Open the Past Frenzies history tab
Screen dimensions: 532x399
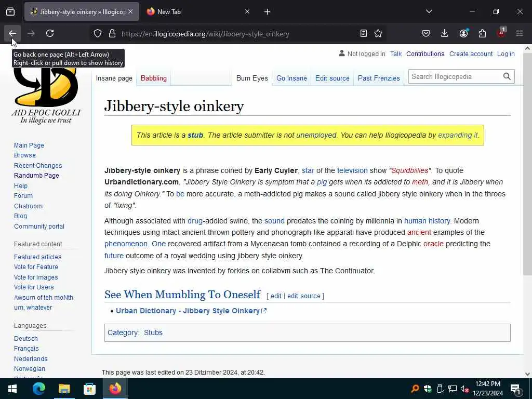point(379,78)
